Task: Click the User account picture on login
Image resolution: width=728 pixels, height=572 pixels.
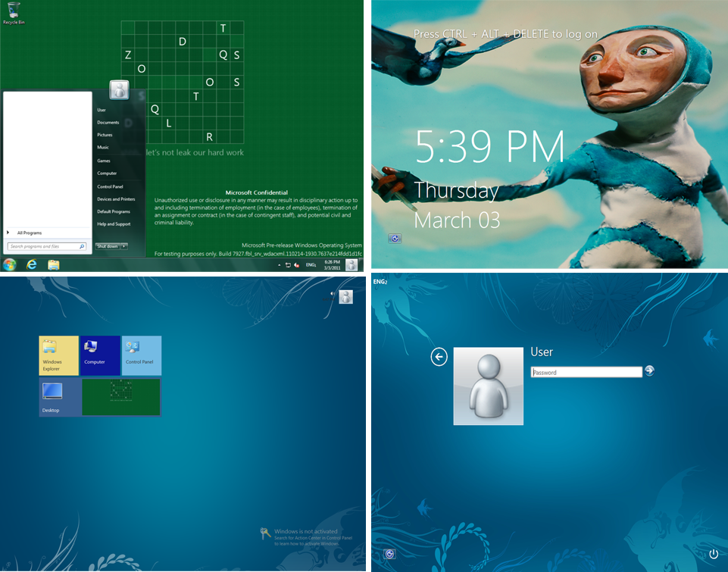Action: click(x=489, y=386)
